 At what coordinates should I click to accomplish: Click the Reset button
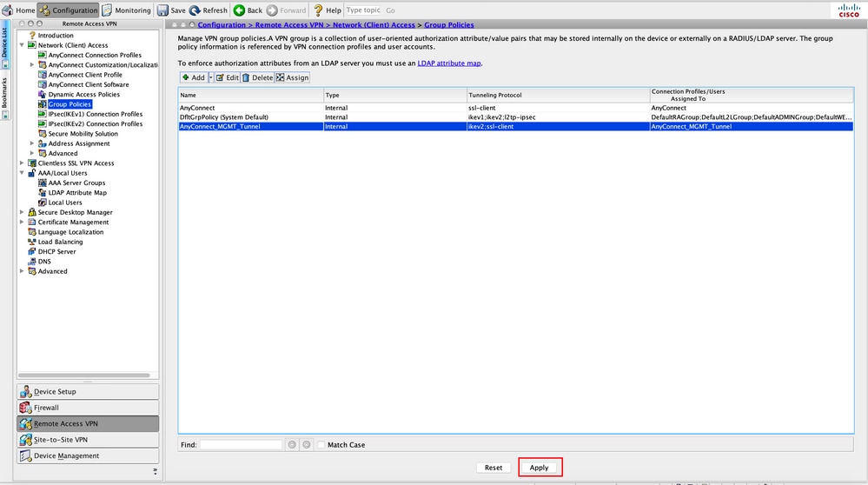pos(494,468)
